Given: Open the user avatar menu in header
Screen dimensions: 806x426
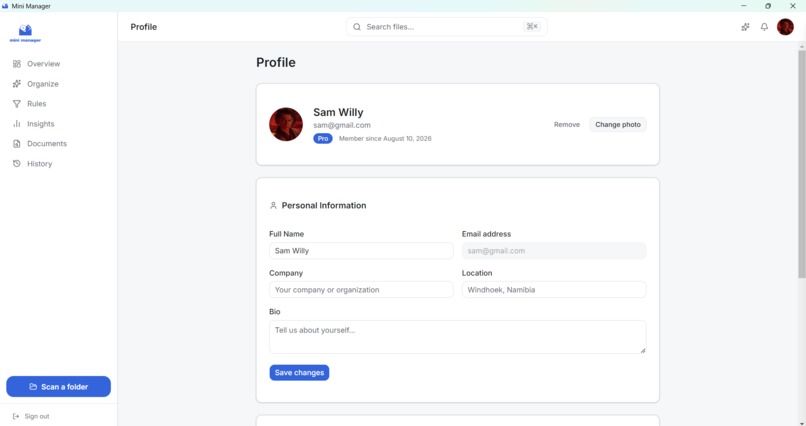Looking at the screenshot, I should tap(785, 27).
